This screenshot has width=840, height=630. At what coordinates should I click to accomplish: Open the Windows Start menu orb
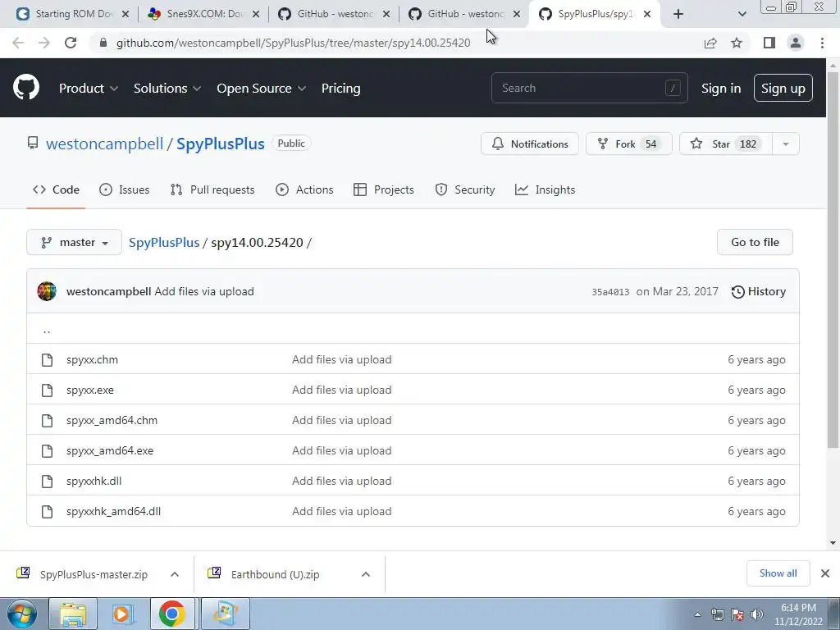tap(21, 614)
